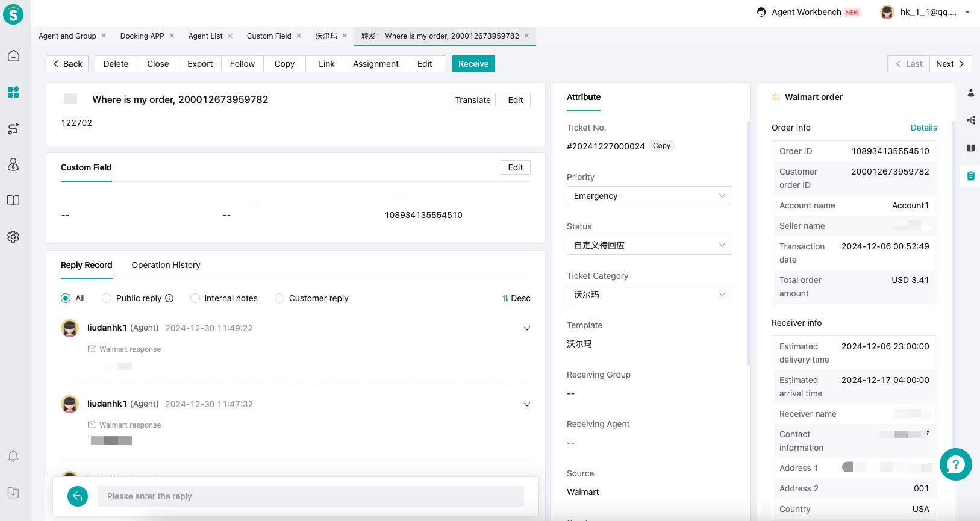Open the home icon in sidebar
Viewport: 980px width, 521px height.
pyautogui.click(x=13, y=56)
